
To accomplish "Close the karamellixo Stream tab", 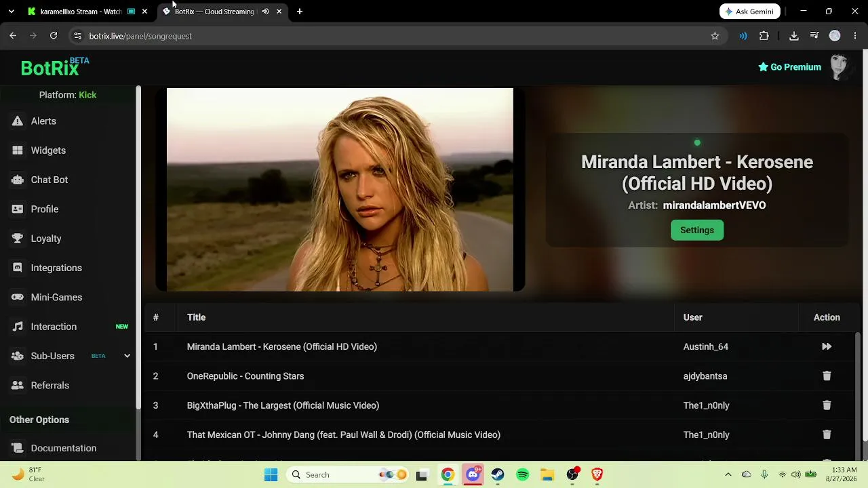I will [144, 12].
